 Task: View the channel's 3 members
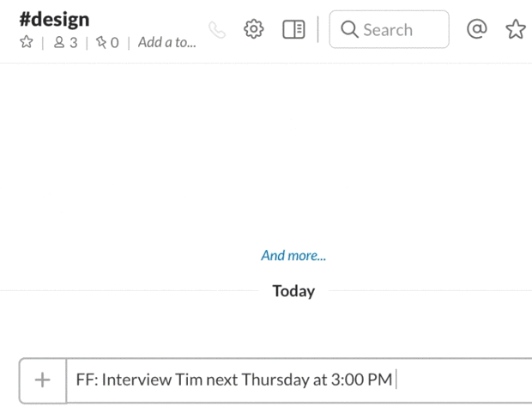click(x=64, y=42)
